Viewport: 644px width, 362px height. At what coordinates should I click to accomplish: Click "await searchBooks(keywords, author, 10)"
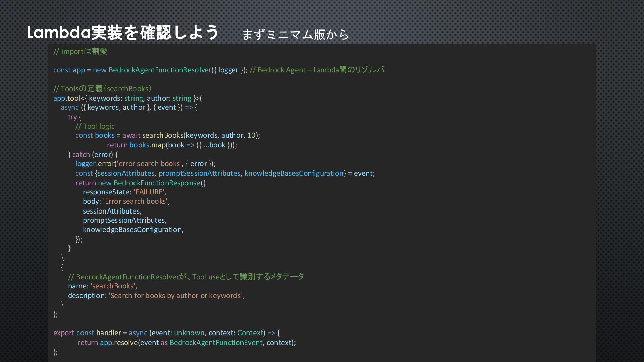pos(190,135)
